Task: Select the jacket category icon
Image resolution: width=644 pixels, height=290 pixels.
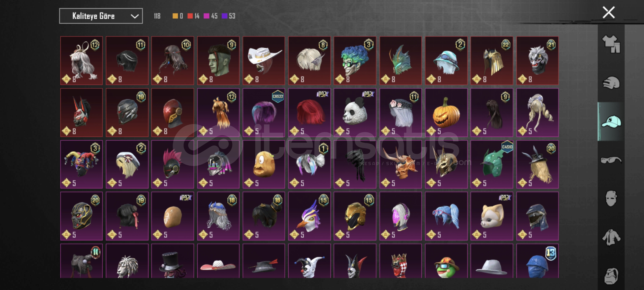Action: tap(611, 237)
